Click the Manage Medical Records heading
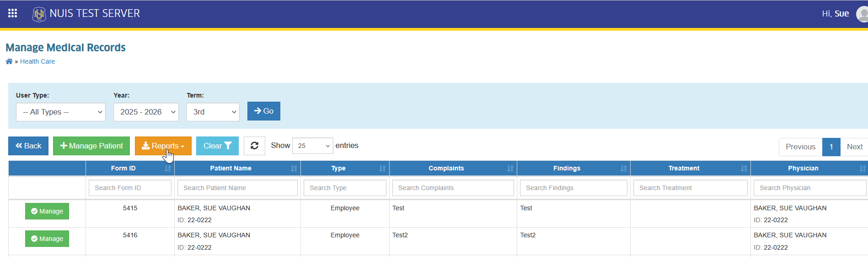Image resolution: width=868 pixels, height=257 pixels. point(65,48)
